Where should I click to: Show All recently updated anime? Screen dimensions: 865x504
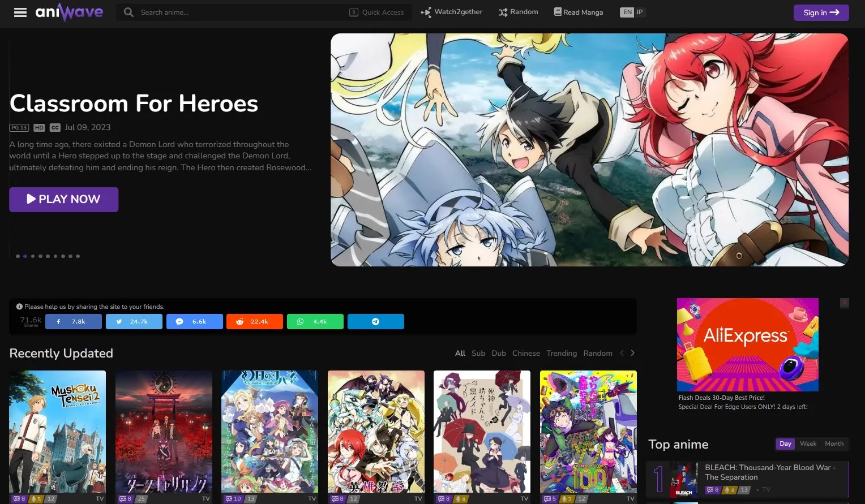click(x=460, y=353)
